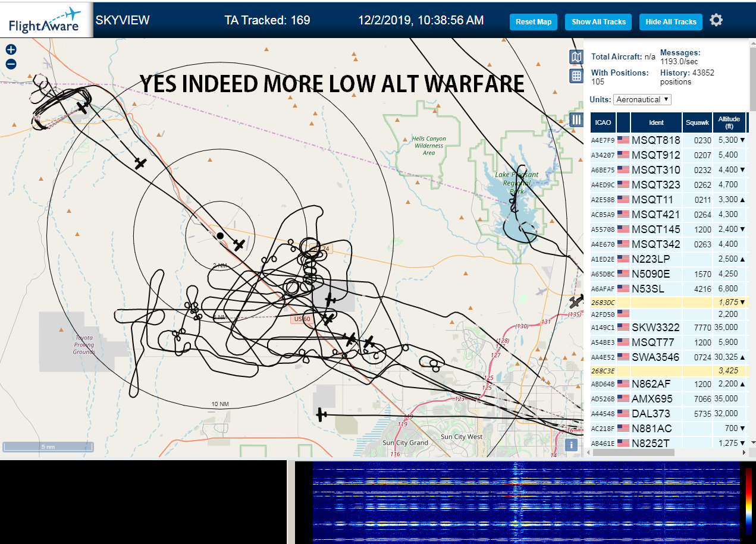Image resolution: width=756 pixels, height=544 pixels.
Task: Select the MSQT912 aircraft row
Action: (669, 155)
